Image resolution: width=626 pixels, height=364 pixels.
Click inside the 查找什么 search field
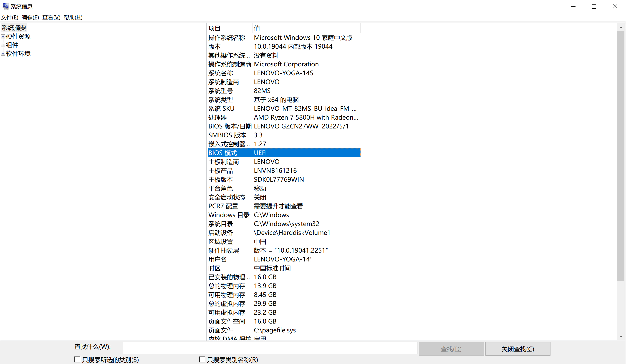pos(270,348)
